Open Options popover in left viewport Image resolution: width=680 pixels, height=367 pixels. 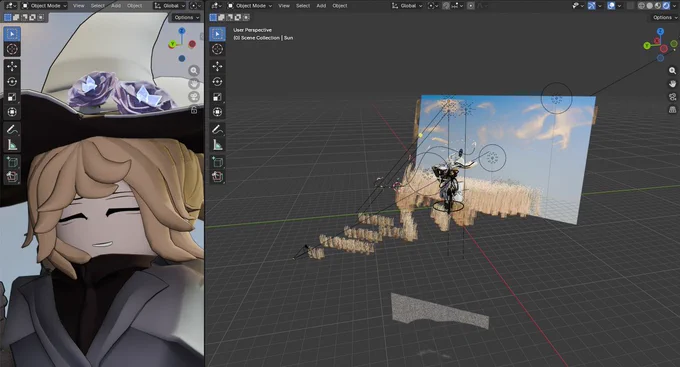tap(186, 17)
